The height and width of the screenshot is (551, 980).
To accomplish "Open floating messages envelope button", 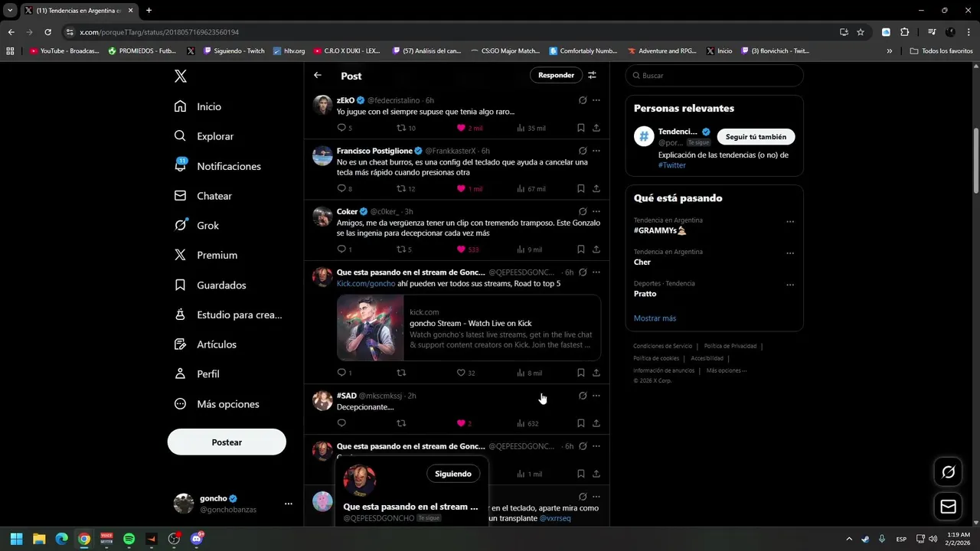I will (x=948, y=507).
